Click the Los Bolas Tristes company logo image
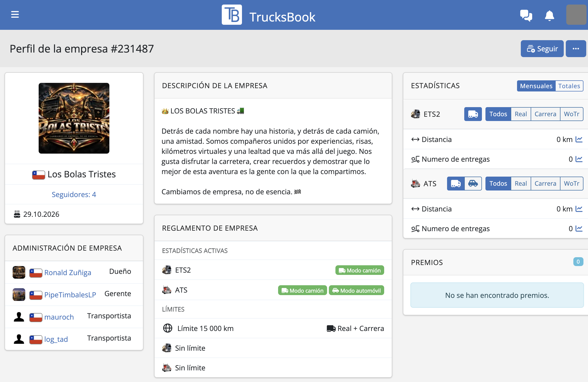This screenshot has height=382, width=588. pyautogui.click(x=74, y=118)
